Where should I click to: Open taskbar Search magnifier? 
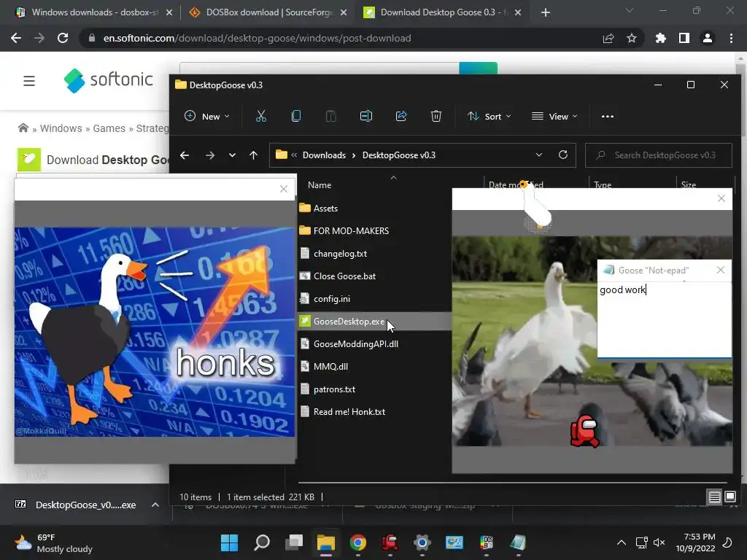pyautogui.click(x=262, y=542)
